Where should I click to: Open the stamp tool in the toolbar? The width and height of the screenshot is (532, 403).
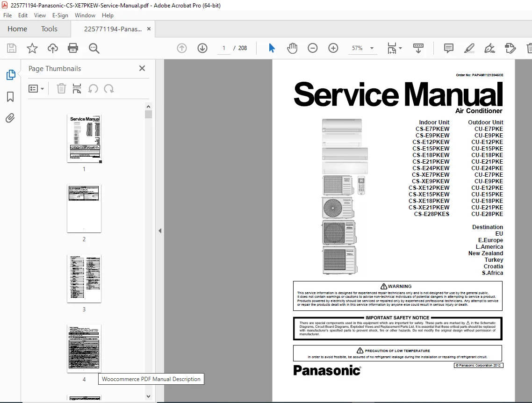pyautogui.click(x=510, y=48)
